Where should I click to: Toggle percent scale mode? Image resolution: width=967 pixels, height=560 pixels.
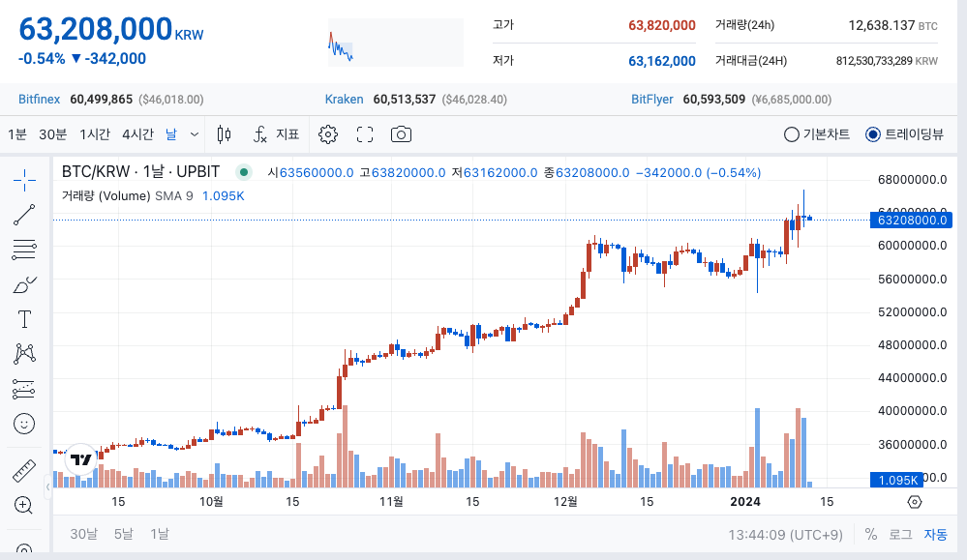(871, 534)
